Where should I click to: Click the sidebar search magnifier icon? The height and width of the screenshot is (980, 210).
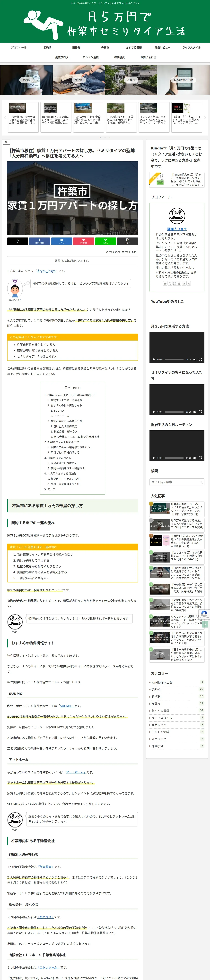tap(201, 482)
